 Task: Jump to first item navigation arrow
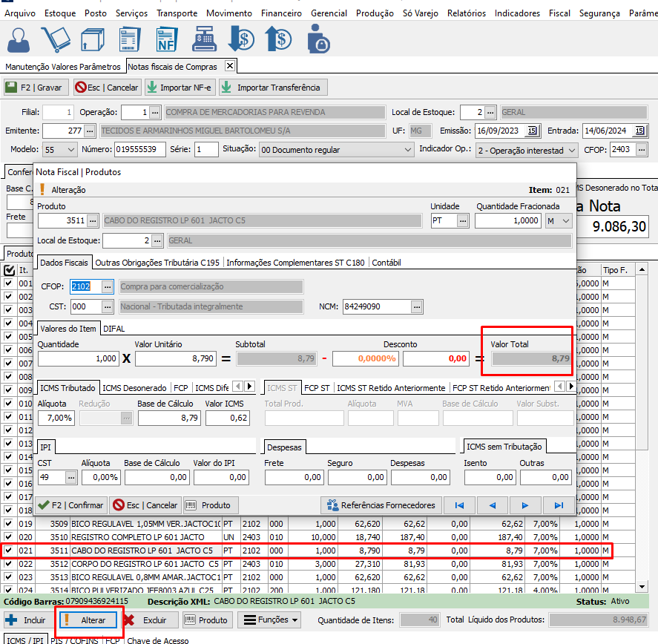coord(459,505)
